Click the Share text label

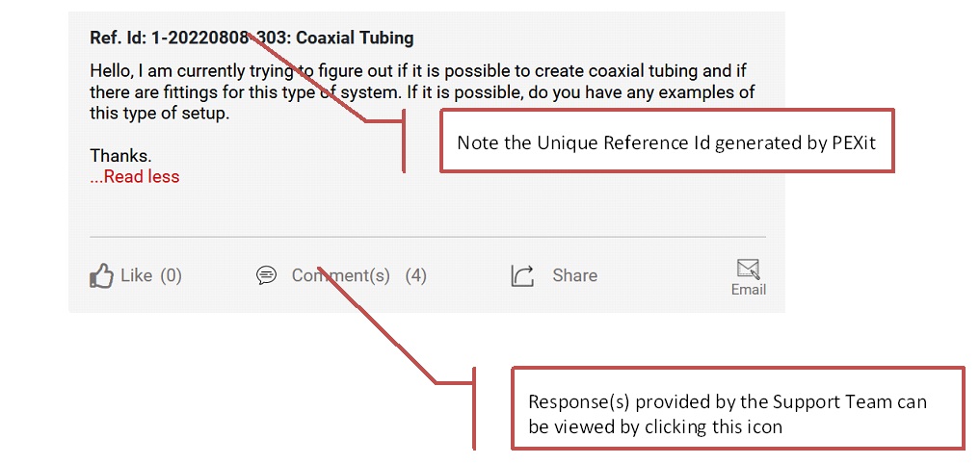click(x=574, y=275)
